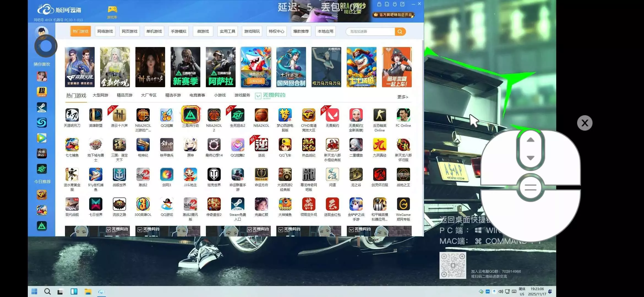Launch 坦克世界 from the game grid
The width and height of the screenshot is (644, 297).
point(214,174)
